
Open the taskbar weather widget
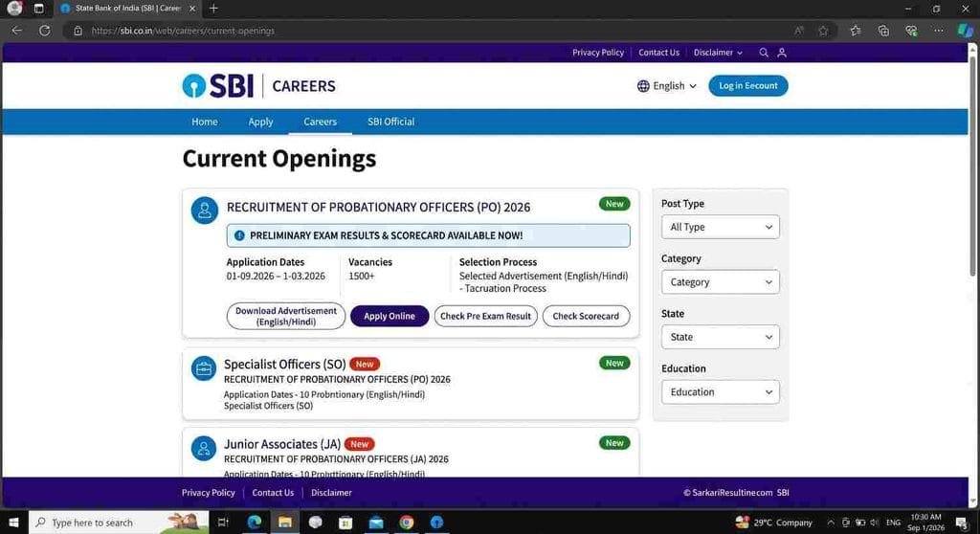tap(773, 523)
